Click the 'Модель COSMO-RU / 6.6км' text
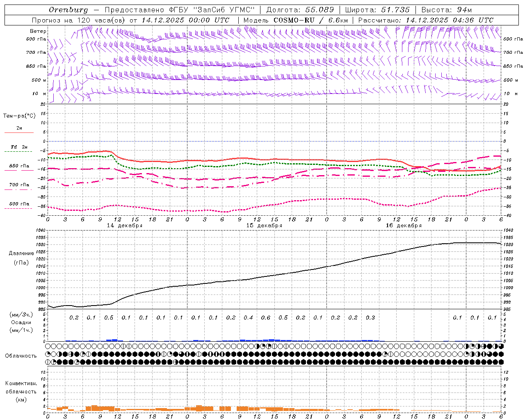 pyautogui.click(x=296, y=20)
